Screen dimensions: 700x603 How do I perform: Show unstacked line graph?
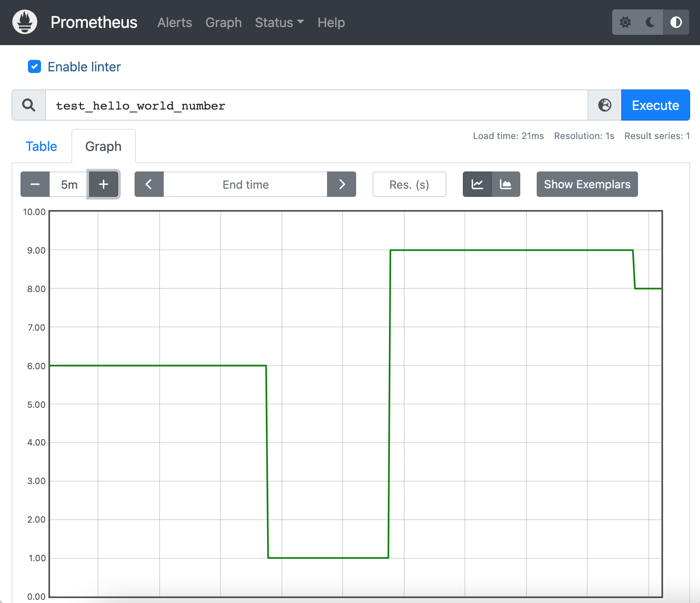click(477, 184)
